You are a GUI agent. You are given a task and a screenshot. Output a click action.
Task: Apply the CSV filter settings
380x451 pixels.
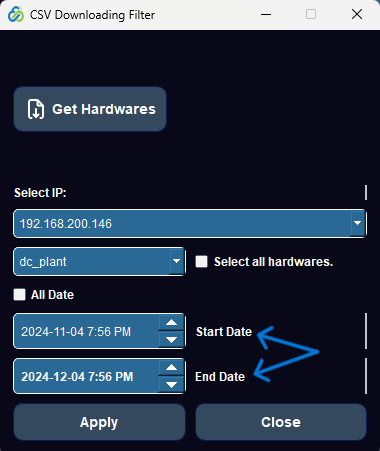(99, 422)
